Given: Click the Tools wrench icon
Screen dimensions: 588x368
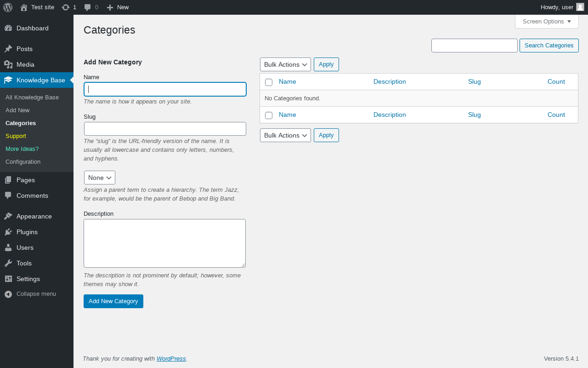Looking at the screenshot, I should pyautogui.click(x=8, y=263).
